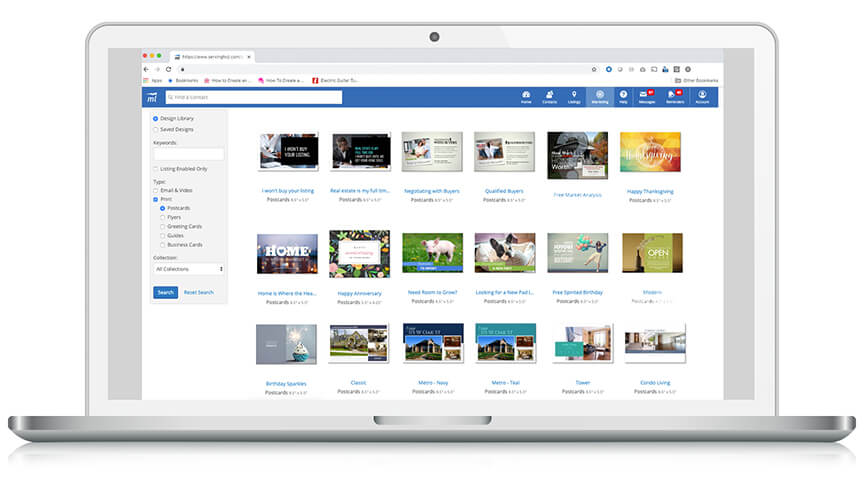Open the Metro - Teal thumbnail
Image resolution: width=864 pixels, height=483 pixels.
tap(505, 343)
